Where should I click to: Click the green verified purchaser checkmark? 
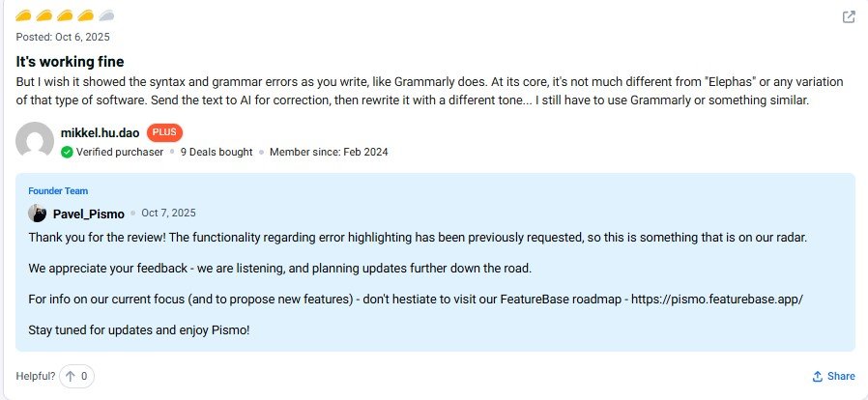(x=67, y=152)
